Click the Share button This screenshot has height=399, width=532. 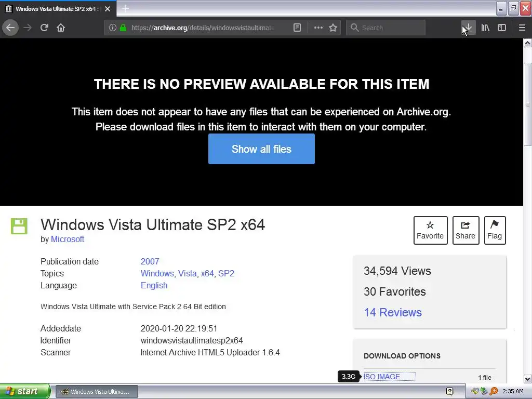coord(465,230)
